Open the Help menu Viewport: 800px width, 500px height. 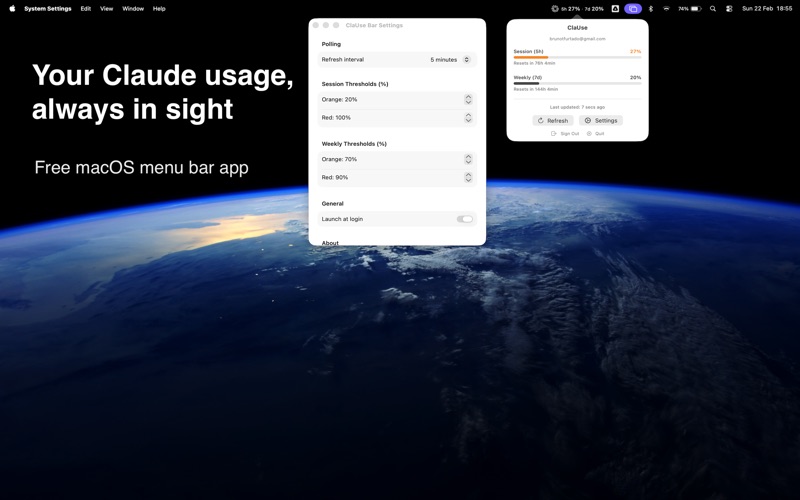pos(159,9)
